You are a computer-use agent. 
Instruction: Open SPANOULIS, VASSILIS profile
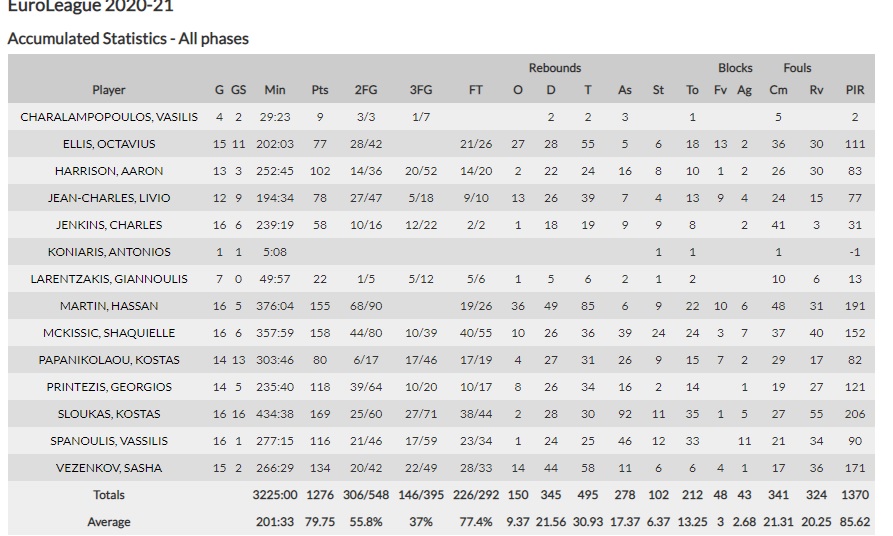tap(109, 441)
